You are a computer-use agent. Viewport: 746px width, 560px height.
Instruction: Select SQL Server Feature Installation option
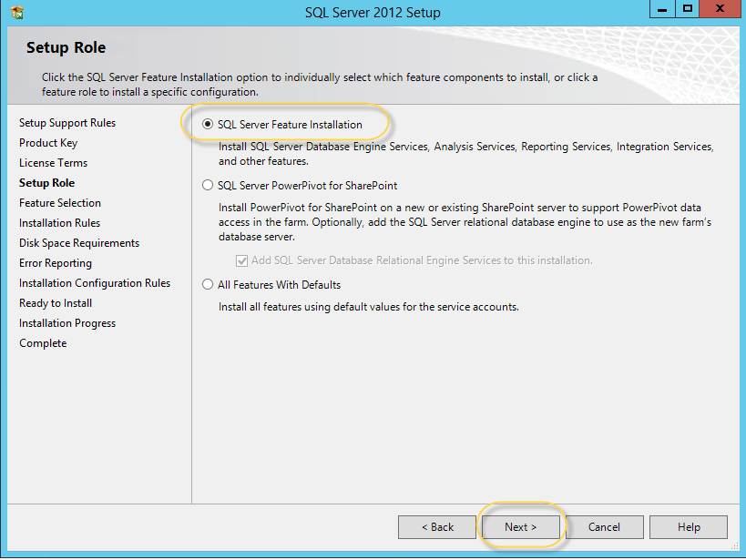click(x=208, y=125)
